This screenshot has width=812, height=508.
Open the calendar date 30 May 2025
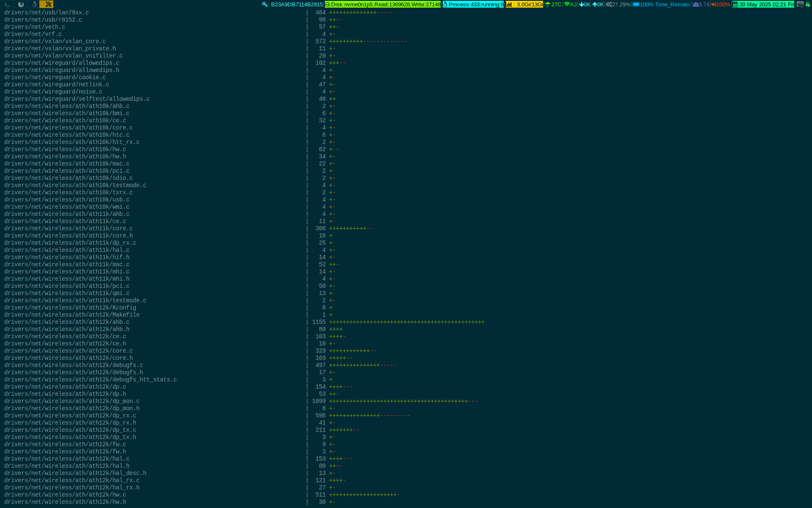(x=763, y=4)
